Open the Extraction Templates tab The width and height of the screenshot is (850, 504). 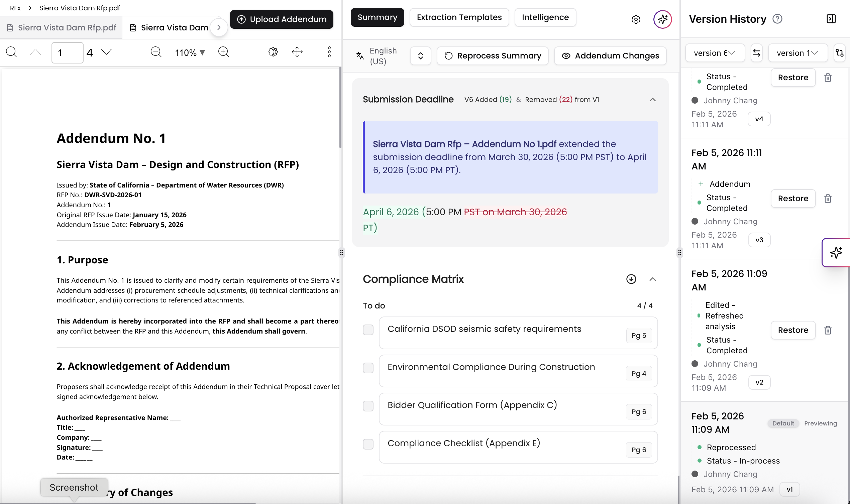[x=459, y=17]
